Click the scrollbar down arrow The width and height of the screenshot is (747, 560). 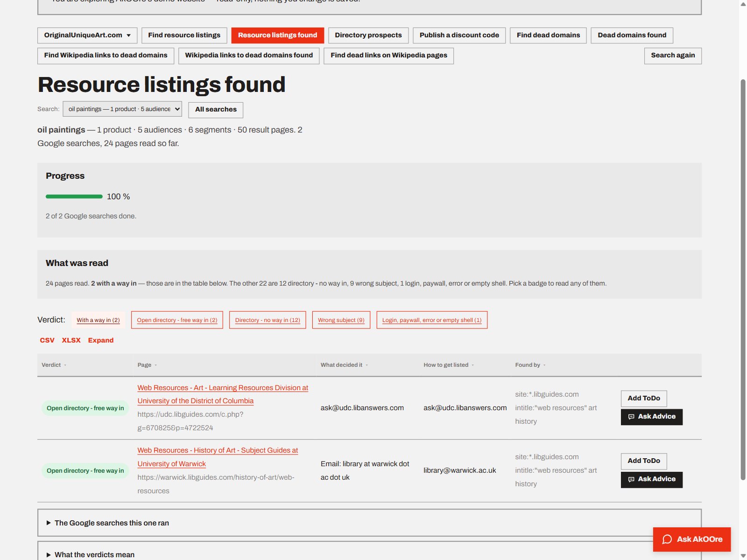point(743,556)
